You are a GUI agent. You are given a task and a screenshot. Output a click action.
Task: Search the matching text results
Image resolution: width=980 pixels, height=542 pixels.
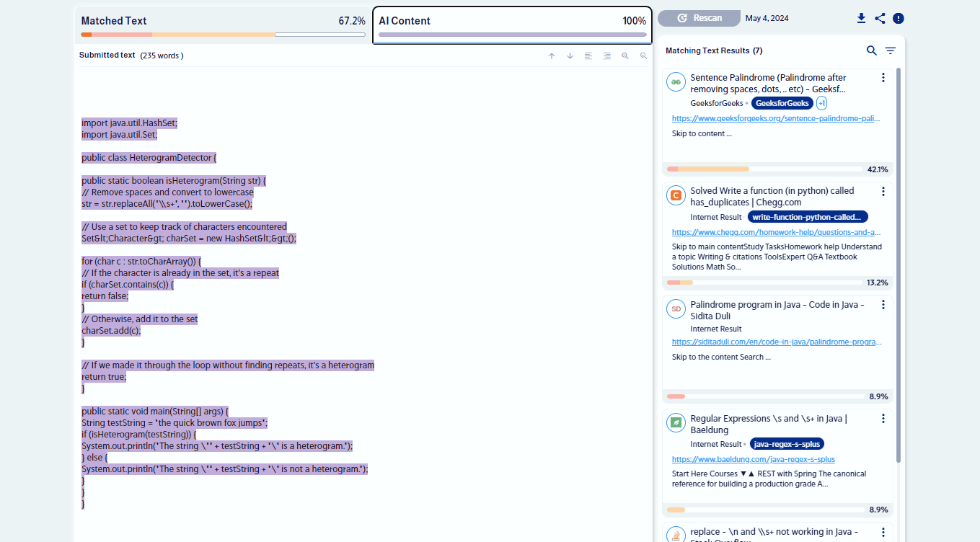[x=872, y=50]
